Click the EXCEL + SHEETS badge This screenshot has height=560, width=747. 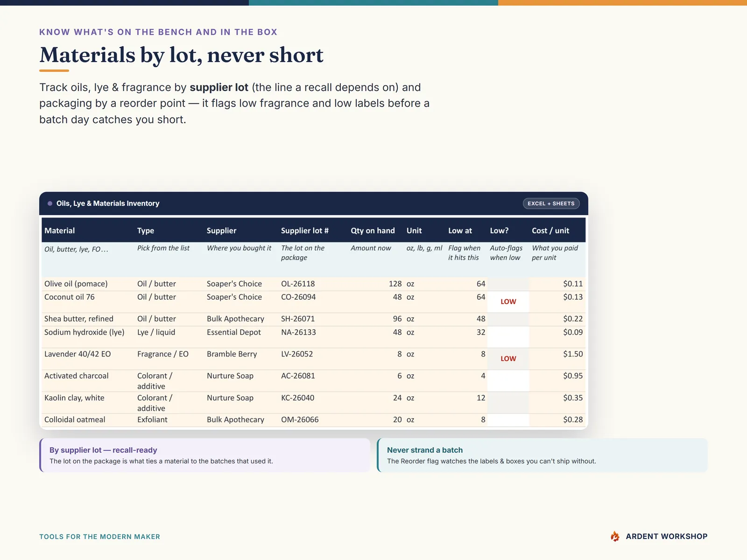tap(551, 203)
